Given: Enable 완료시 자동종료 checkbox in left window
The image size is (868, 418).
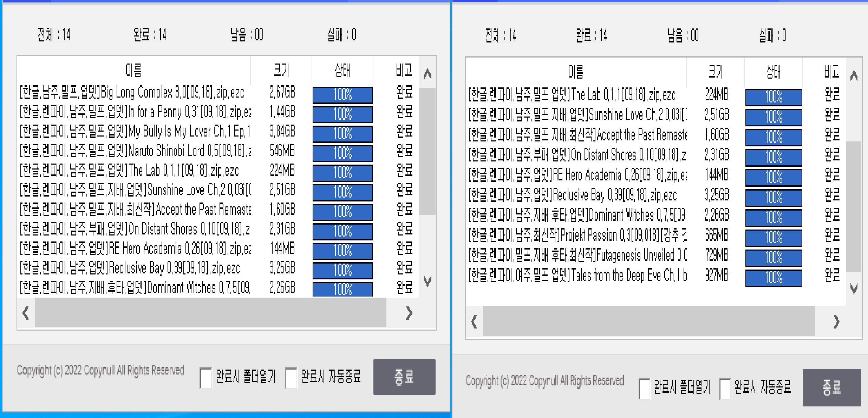Looking at the screenshot, I should tap(291, 378).
